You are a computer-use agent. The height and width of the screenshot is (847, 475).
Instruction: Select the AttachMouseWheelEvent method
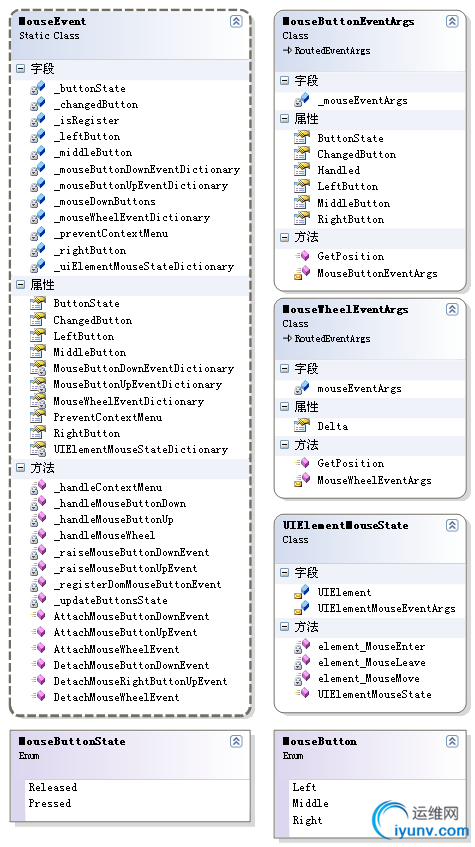116,649
